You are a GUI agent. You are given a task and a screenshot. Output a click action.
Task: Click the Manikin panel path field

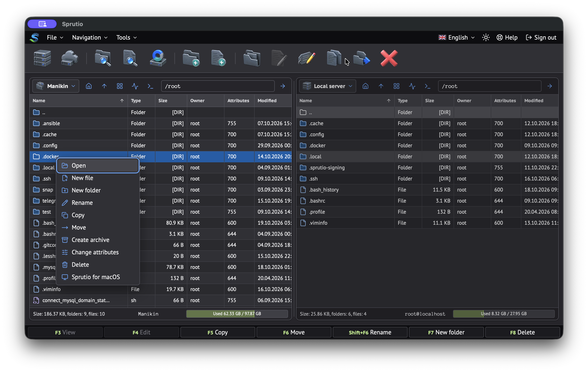coord(218,86)
